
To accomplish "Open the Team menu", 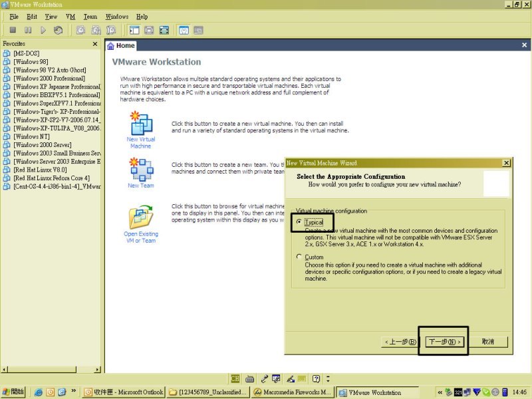I will click(90, 17).
